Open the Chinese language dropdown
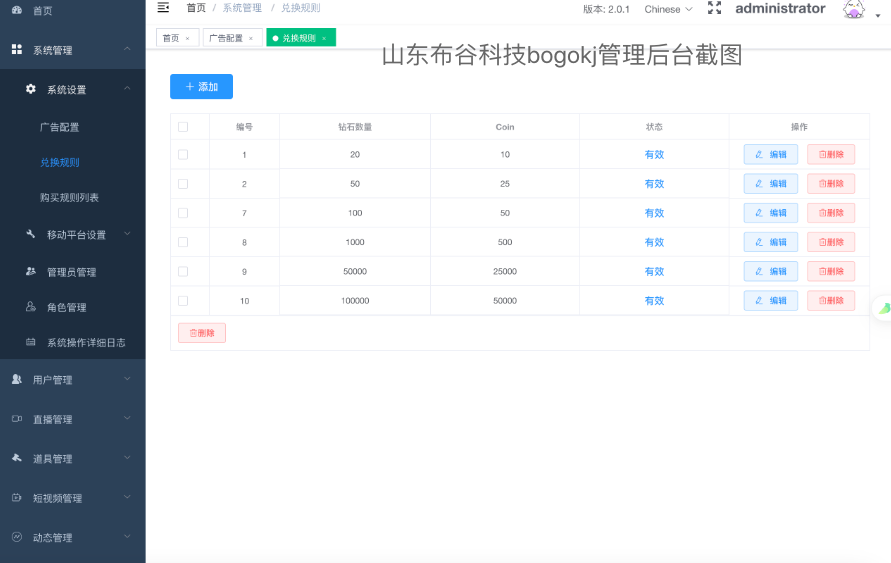The height and width of the screenshot is (563, 891). [668, 9]
